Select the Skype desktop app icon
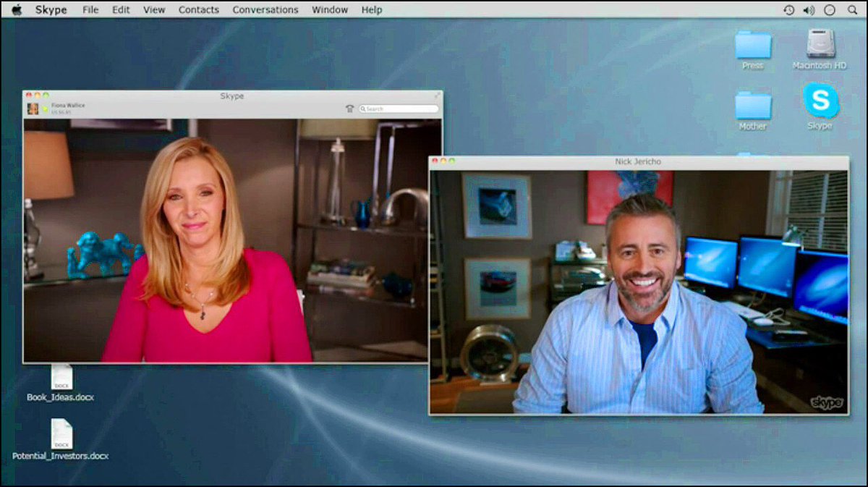Viewport: 868px width, 487px height. (x=821, y=101)
